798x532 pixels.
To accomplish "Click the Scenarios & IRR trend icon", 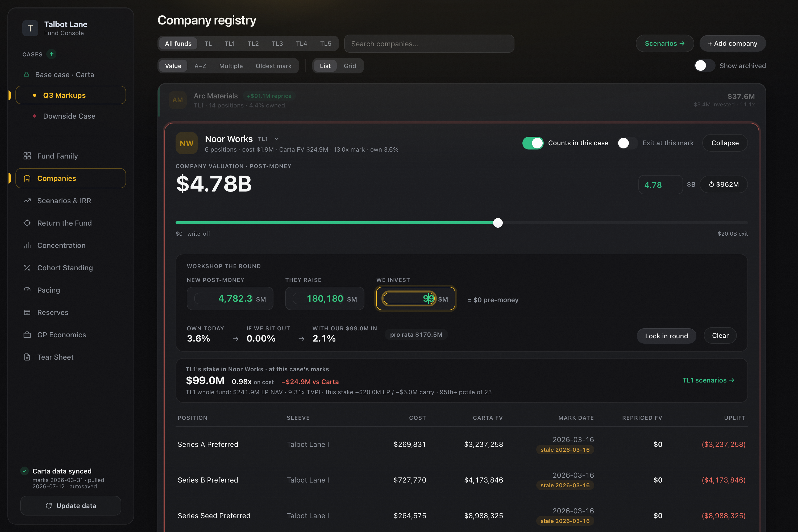I will [27, 201].
